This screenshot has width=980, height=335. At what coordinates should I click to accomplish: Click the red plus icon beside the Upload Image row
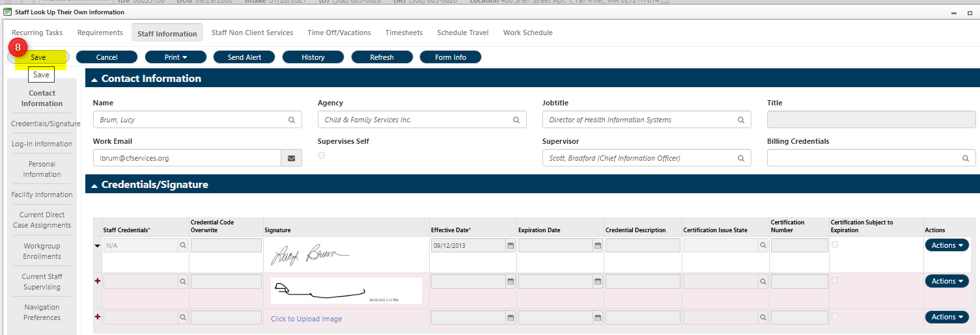(x=98, y=316)
